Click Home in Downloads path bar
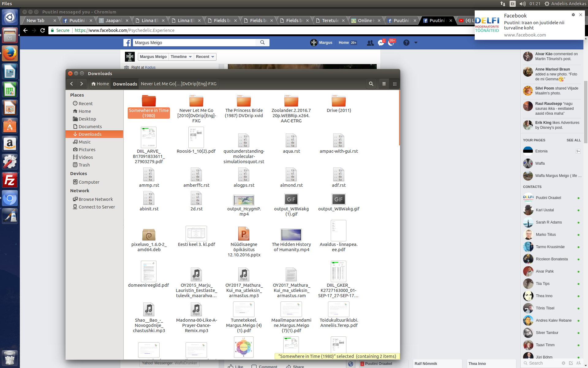Screen dimensions: 588x368 (x=100, y=84)
